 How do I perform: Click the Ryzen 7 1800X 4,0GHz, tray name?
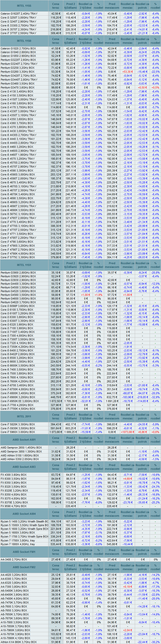click(18, 544)
